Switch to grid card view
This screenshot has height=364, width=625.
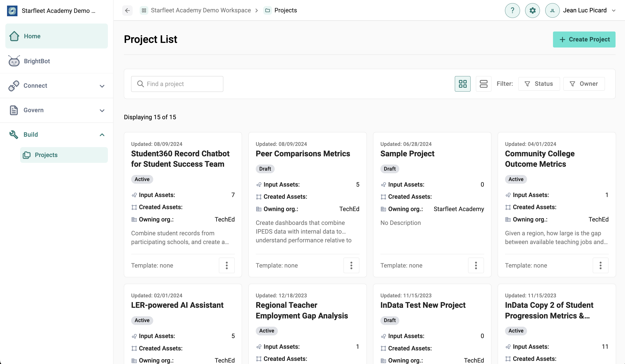point(463,84)
